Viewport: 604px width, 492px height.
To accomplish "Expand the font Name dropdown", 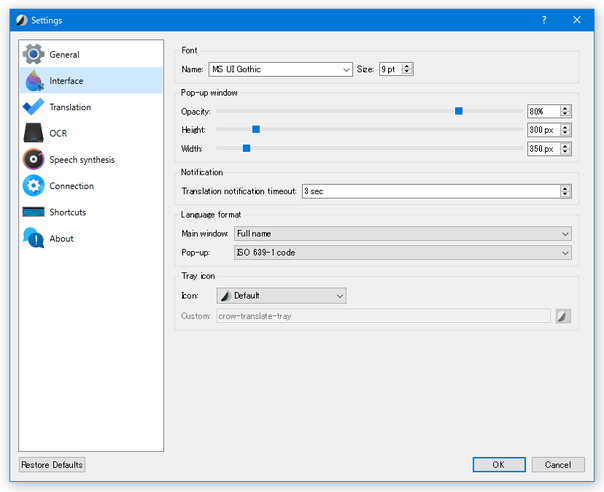I will [x=280, y=69].
